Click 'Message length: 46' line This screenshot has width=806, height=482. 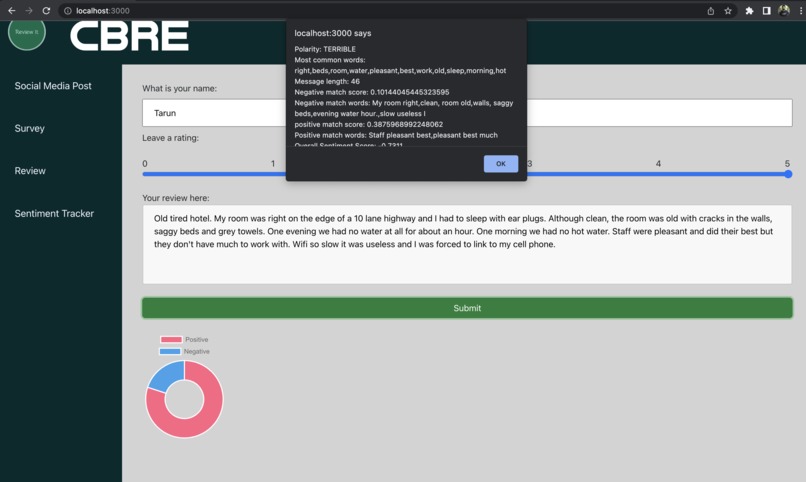tap(327, 81)
